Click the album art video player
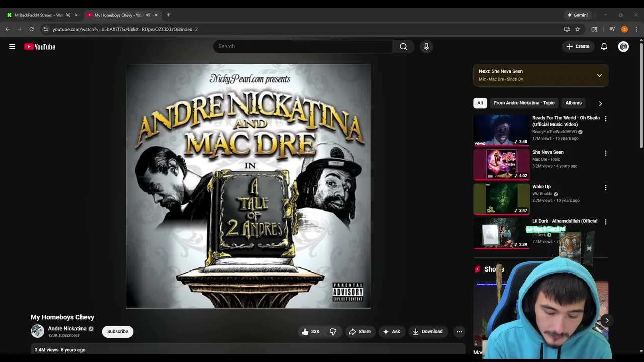644x362 pixels. point(248,186)
